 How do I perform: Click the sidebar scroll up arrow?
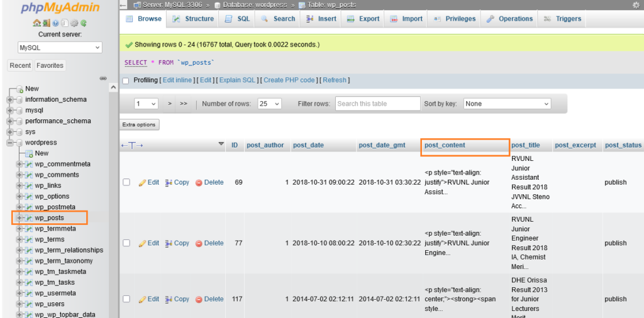[113, 87]
